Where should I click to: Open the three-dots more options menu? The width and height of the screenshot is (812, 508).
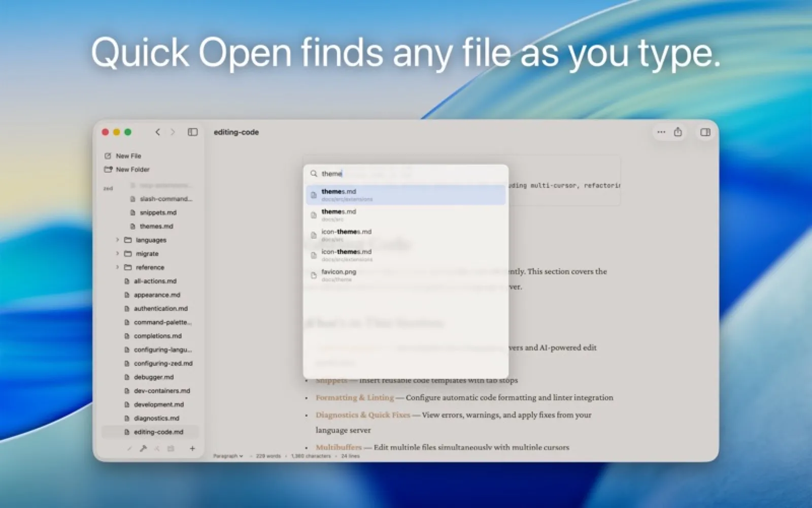661,132
